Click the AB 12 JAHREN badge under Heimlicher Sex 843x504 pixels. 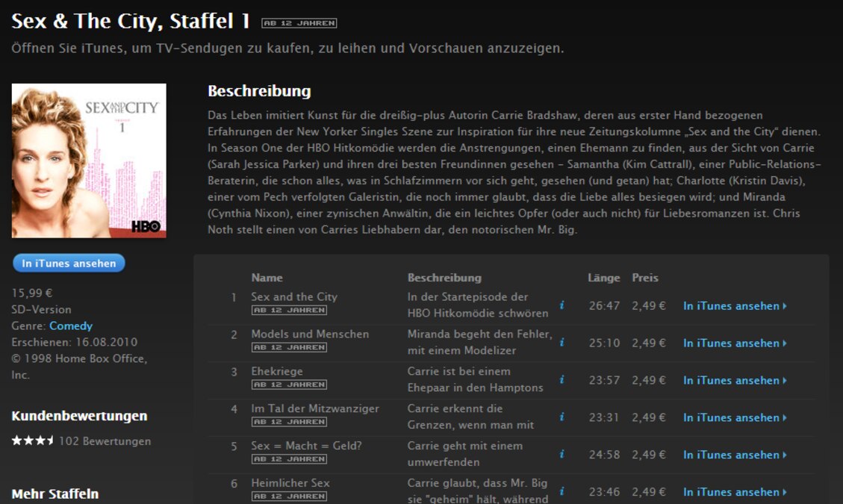click(x=289, y=496)
